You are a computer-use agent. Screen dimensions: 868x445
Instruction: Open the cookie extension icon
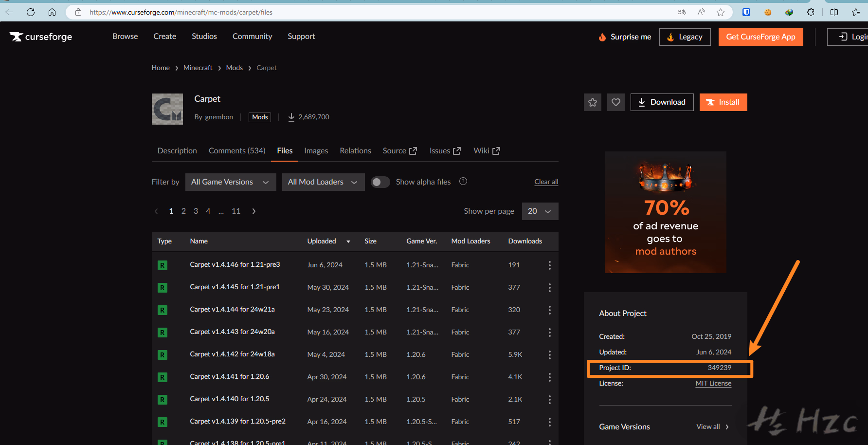click(x=768, y=12)
